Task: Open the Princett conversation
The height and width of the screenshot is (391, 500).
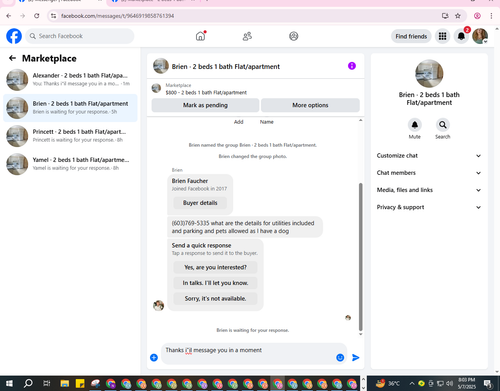Action: click(x=70, y=136)
